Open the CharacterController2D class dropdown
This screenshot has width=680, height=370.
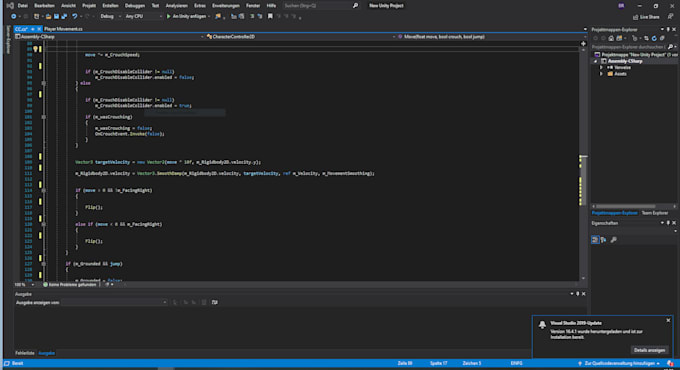[x=301, y=37]
